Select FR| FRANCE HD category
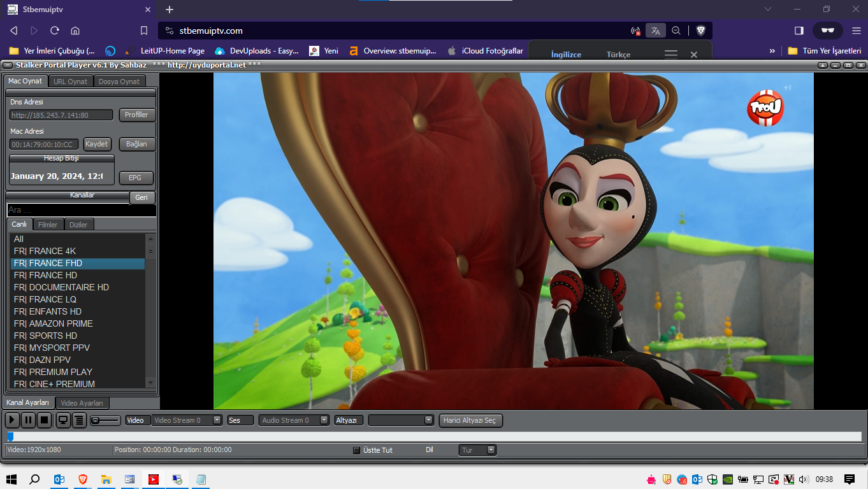The width and height of the screenshot is (868, 489). pyautogui.click(x=78, y=275)
